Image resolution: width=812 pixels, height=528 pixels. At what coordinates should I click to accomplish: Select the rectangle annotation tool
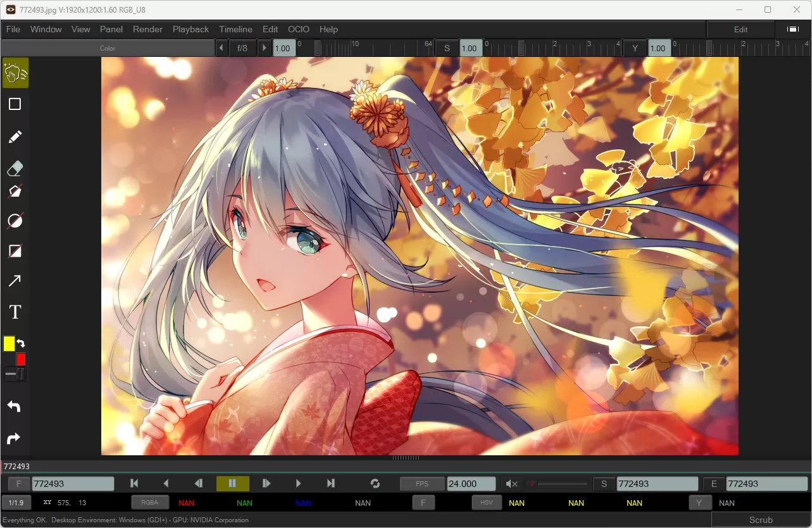[x=15, y=104]
